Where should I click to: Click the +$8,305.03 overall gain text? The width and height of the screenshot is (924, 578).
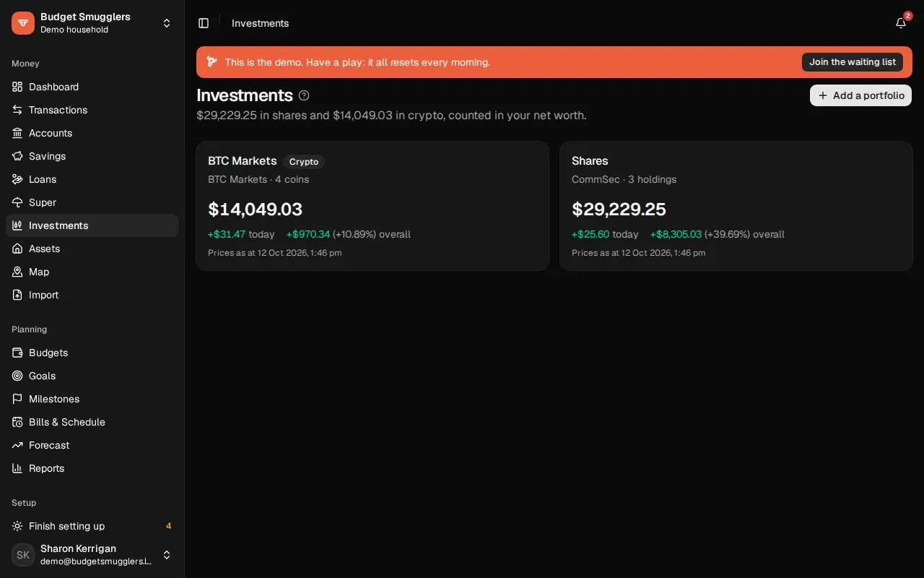coord(676,234)
